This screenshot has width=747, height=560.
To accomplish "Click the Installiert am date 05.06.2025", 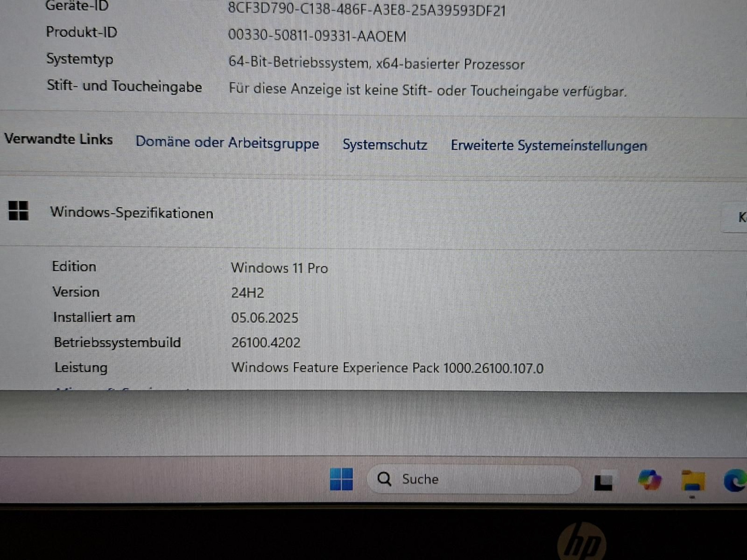I will point(265,318).
